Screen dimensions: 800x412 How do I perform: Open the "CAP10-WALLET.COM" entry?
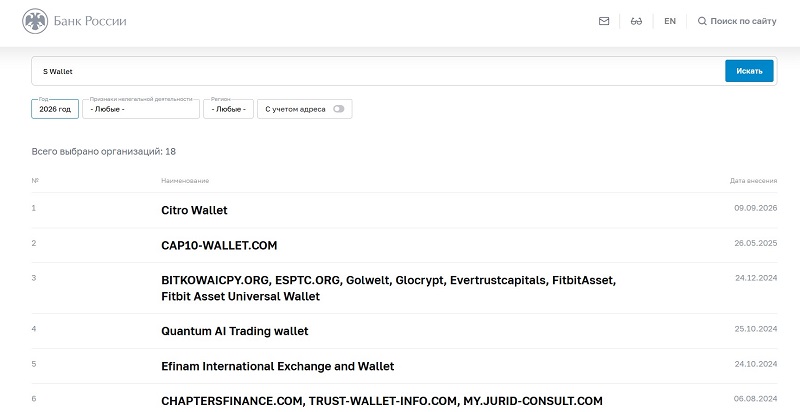point(219,246)
